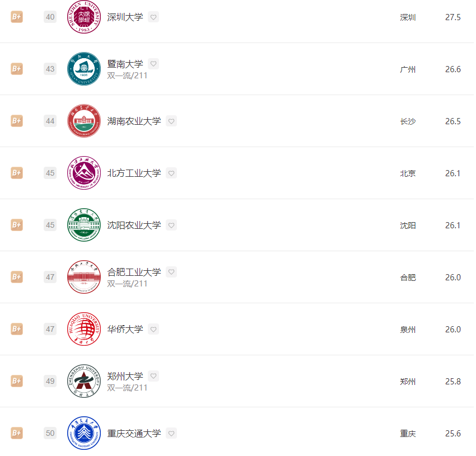Image resolution: width=476 pixels, height=456 pixels.
Task: Favorite 深圳大学 with heart toggle
Action: pos(153,17)
